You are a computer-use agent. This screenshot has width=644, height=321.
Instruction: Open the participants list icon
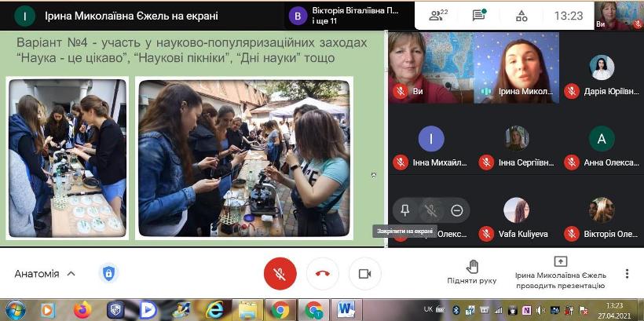coord(437,16)
